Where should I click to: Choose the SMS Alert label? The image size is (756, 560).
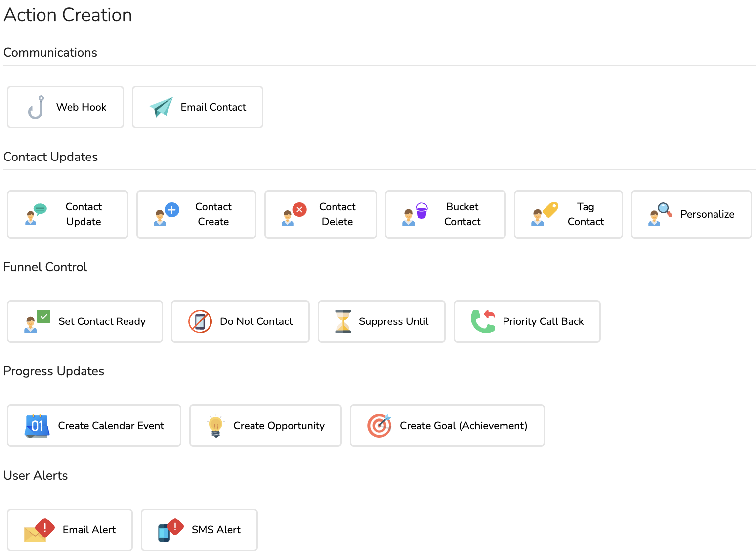click(216, 530)
